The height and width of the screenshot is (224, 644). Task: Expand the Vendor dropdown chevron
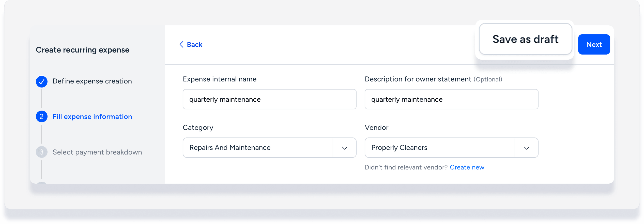pyautogui.click(x=526, y=148)
